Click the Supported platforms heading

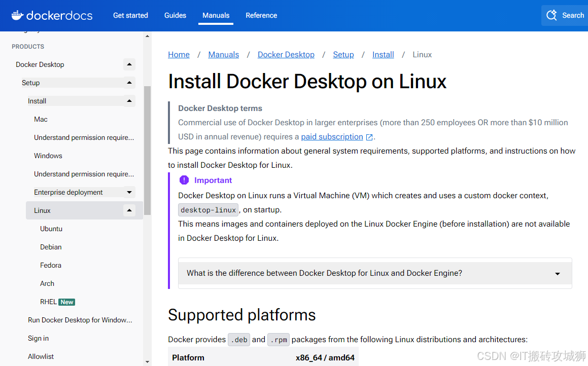tap(242, 315)
